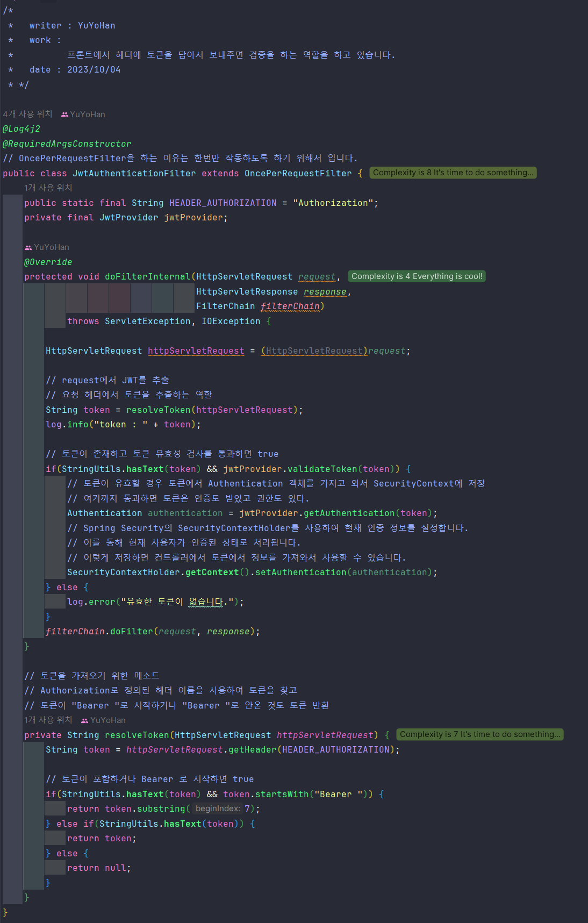Click the @Override annotation
Viewport: 588px width, 923px height.
[48, 262]
